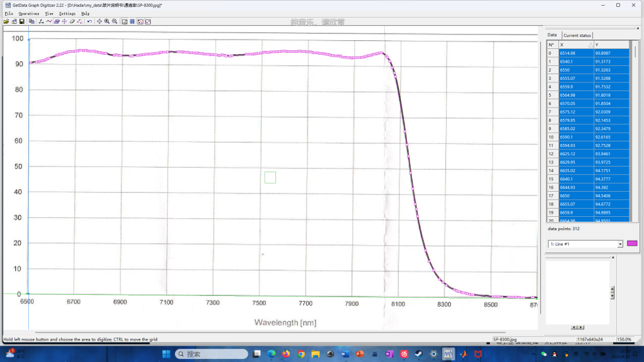This screenshot has width=644, height=362.
Task: Click the Undo arrow icon
Action: [x=90, y=21]
